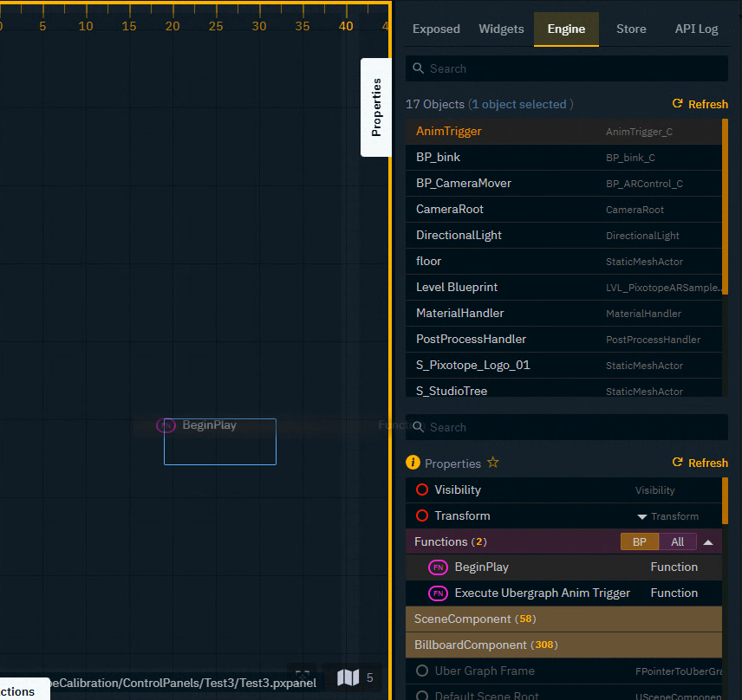Click the refresh icon in the Properties panel
The image size is (742, 700).
[x=677, y=463]
